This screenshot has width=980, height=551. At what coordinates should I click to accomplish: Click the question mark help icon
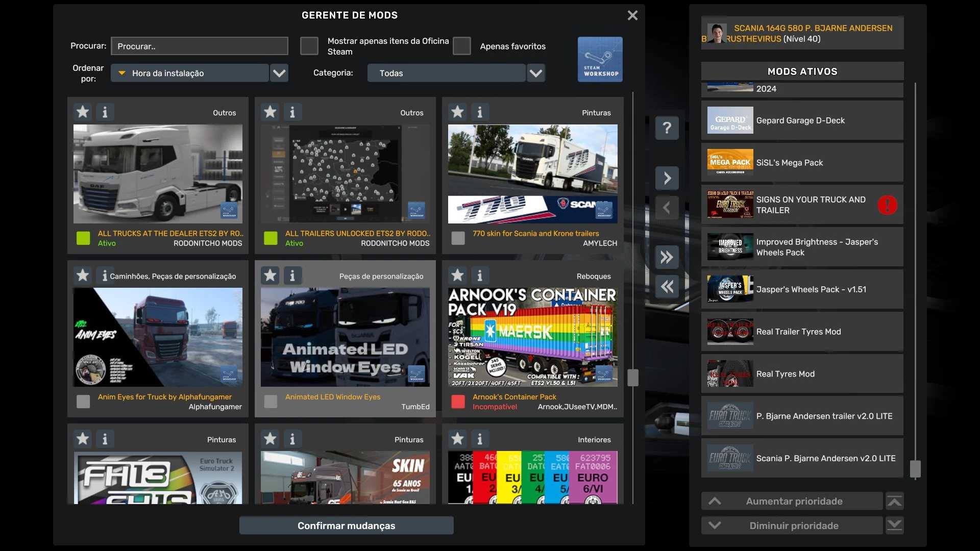point(667,128)
